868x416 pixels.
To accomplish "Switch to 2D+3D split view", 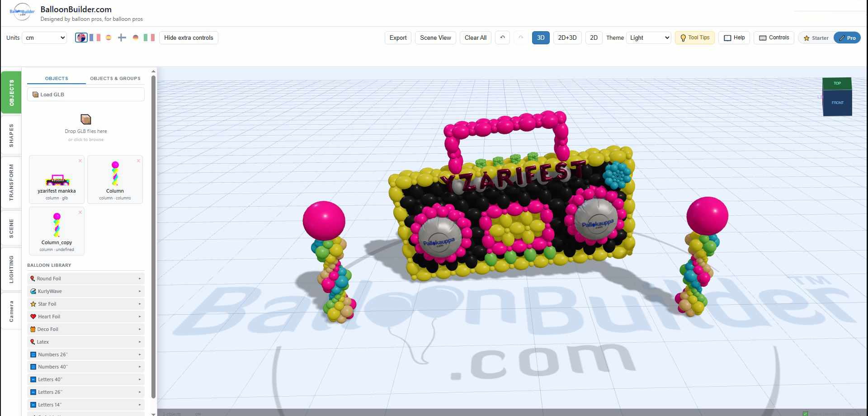I will tap(567, 38).
